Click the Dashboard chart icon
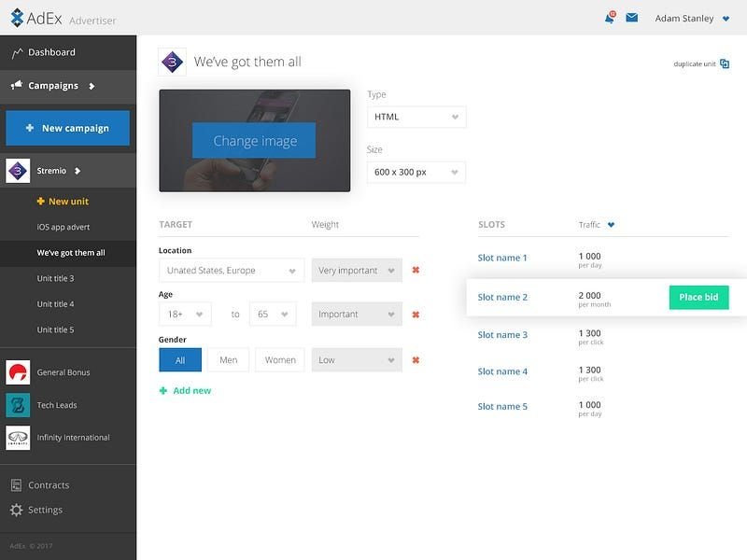Viewport: 747px width, 560px height. click(x=17, y=53)
